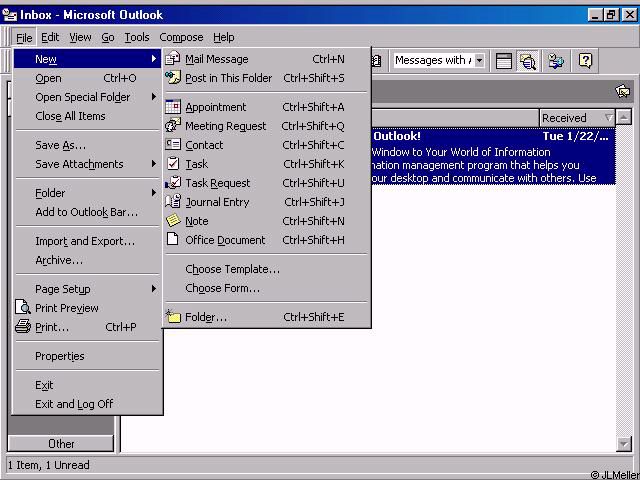This screenshot has height=480, width=640.
Task: Choose Archive from File menu
Action: click(x=87, y=260)
